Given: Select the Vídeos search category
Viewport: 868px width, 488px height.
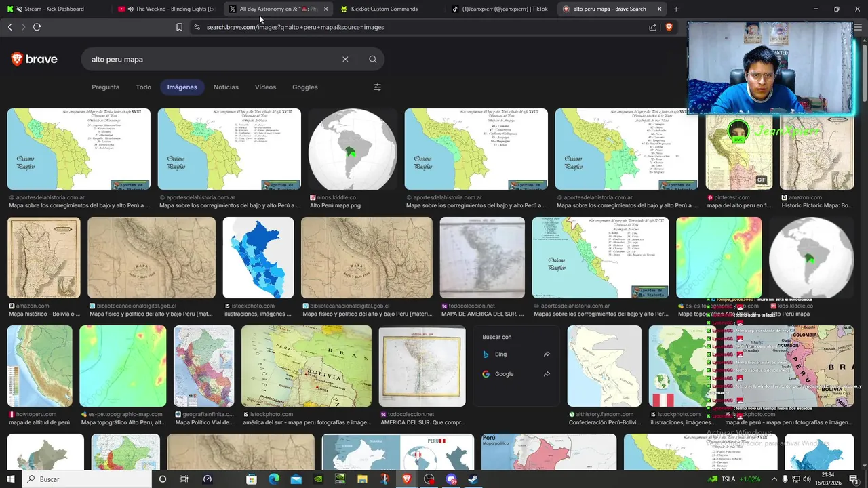Looking at the screenshot, I should (265, 87).
